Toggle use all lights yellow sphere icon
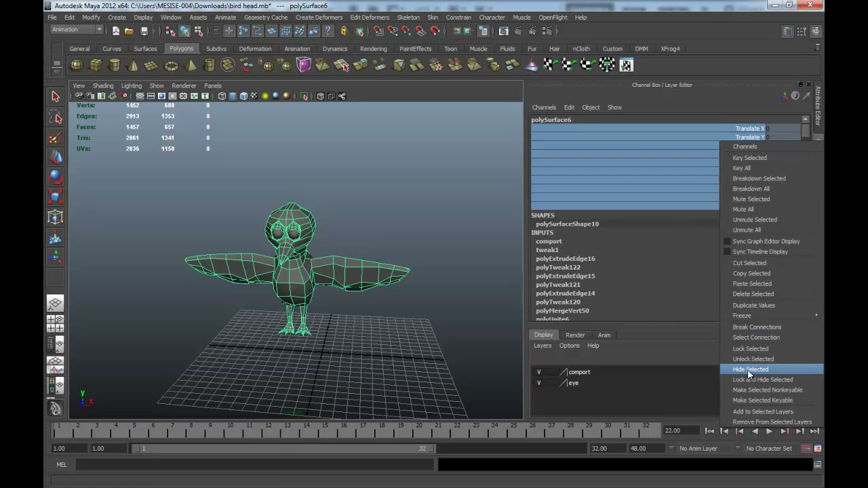Viewport: 868px width, 488px height. pos(265,96)
